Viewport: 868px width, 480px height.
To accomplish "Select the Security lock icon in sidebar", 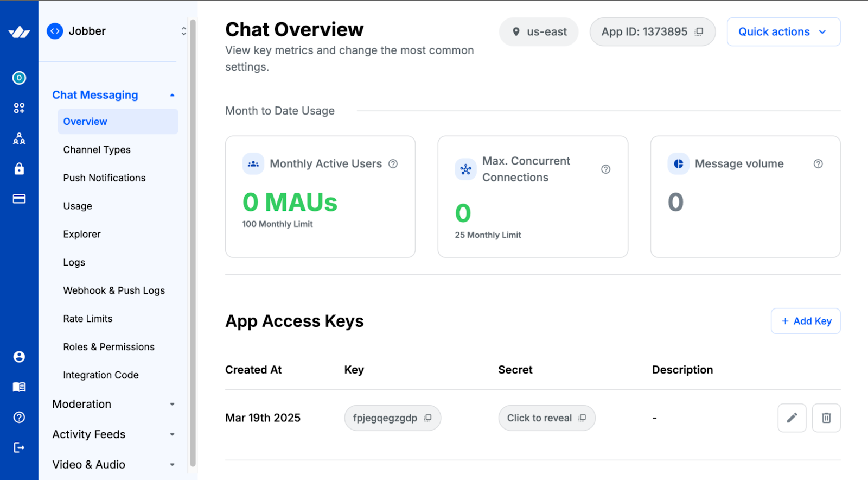I will [x=19, y=169].
